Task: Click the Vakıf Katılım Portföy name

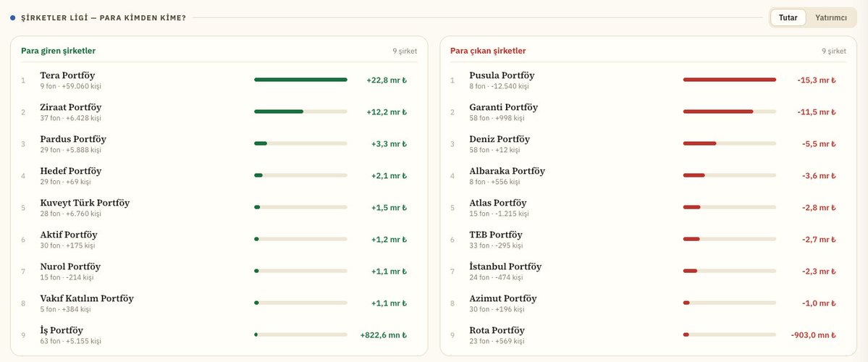Action: pos(87,298)
